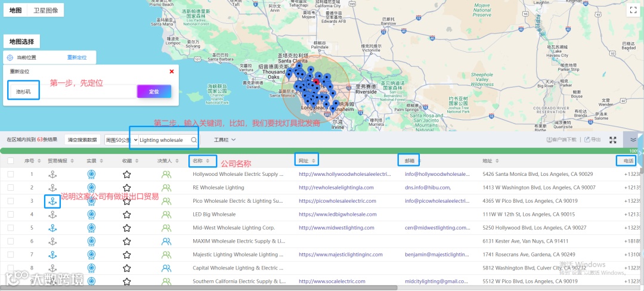644x291 pixels.
Task: Click 重新定位 relocate link
Action: pyautogui.click(x=77, y=57)
